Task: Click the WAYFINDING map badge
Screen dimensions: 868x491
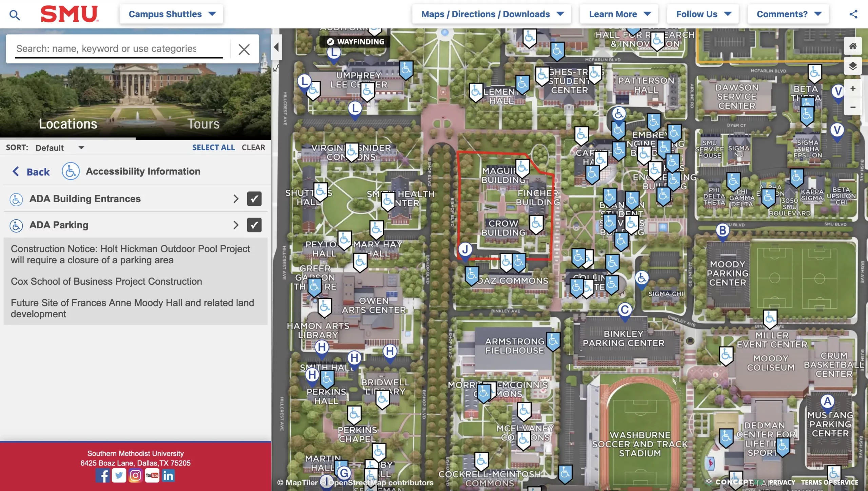Action: click(x=355, y=42)
